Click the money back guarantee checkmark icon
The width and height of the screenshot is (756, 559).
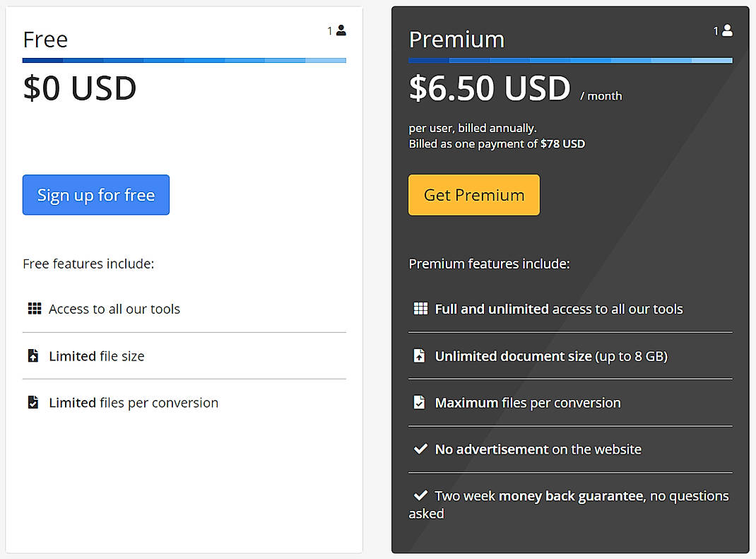point(420,495)
